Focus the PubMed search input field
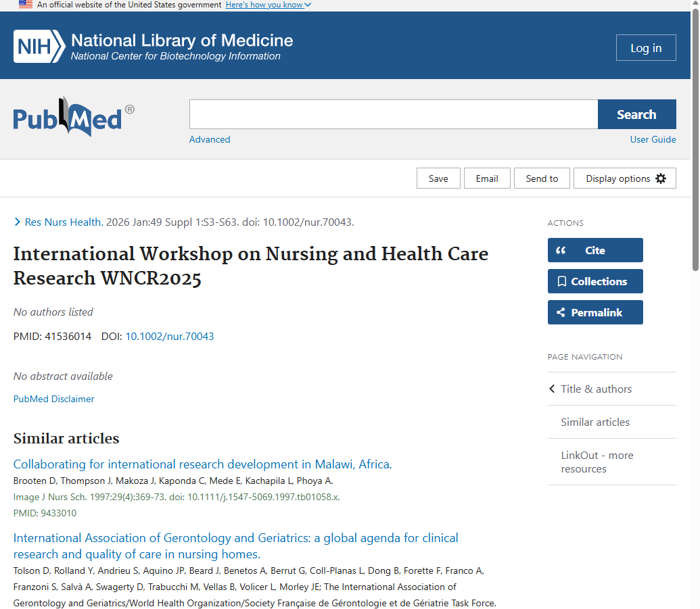This screenshot has height=609, width=700. (x=393, y=114)
